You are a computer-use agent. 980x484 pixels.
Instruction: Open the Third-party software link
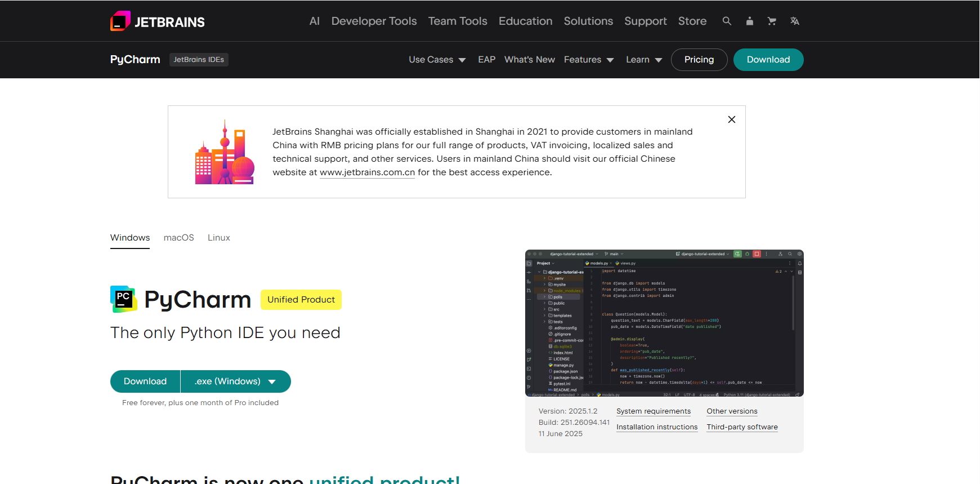(x=742, y=427)
